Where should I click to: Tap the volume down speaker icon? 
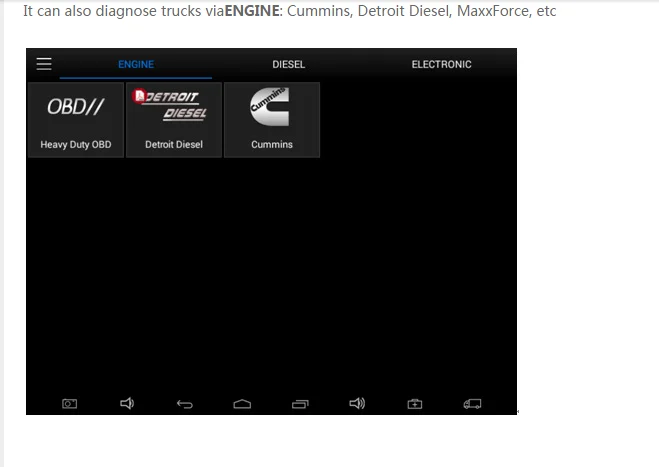(127, 404)
